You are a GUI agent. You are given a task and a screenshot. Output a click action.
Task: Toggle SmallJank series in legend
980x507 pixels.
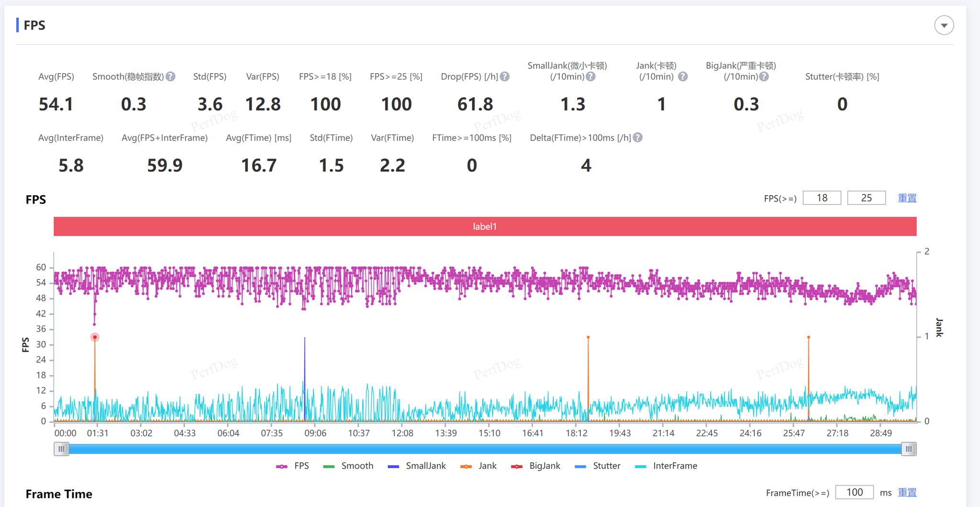[x=417, y=466]
